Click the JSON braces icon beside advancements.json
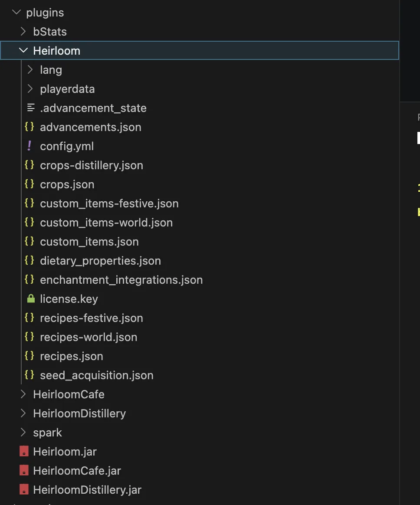The height and width of the screenshot is (505, 420). point(30,127)
